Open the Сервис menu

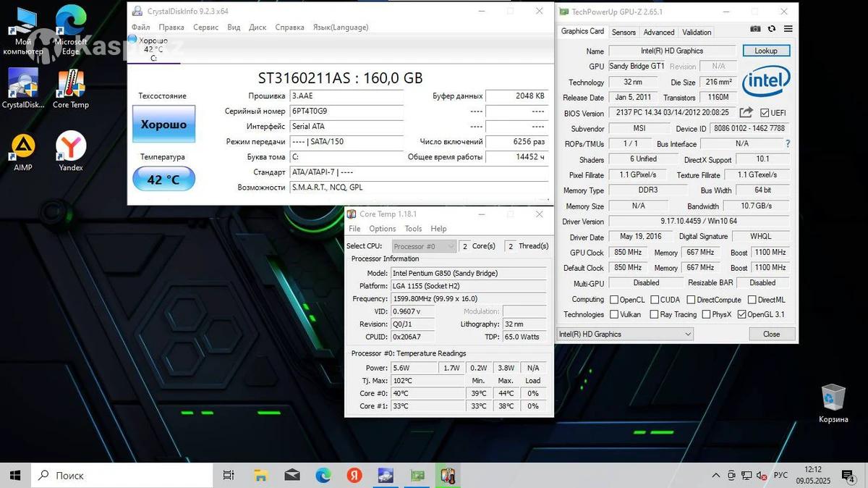pos(206,27)
